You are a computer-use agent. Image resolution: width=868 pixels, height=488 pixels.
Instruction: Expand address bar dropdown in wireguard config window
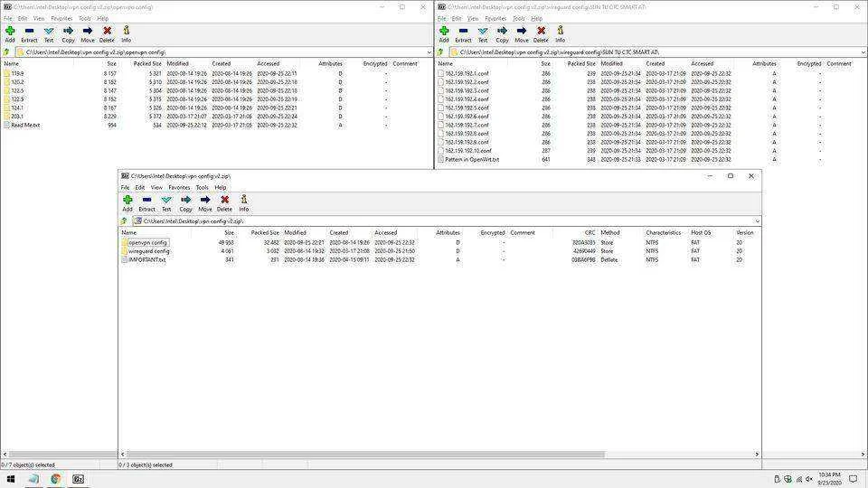pos(863,52)
